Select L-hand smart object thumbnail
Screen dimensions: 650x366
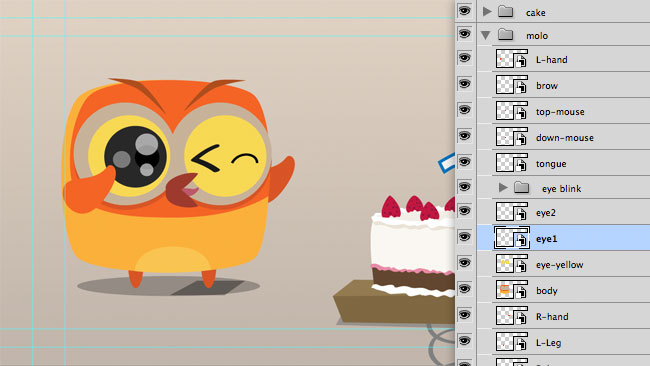[512, 59]
